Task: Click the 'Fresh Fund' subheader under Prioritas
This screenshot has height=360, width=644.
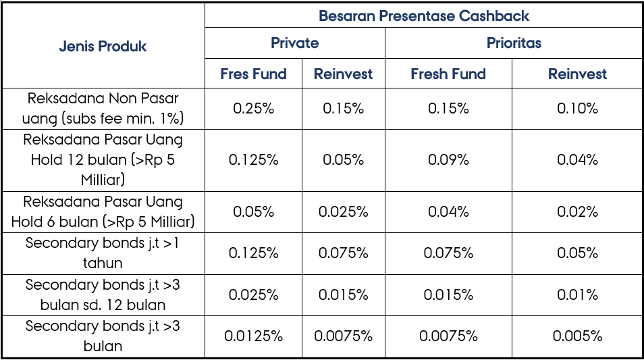Action: pos(448,74)
